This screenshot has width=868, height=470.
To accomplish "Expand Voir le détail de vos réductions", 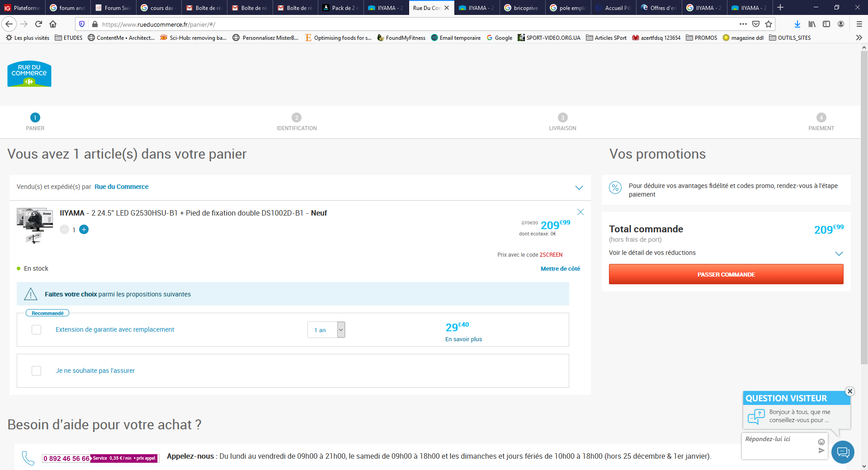I will [x=839, y=254].
